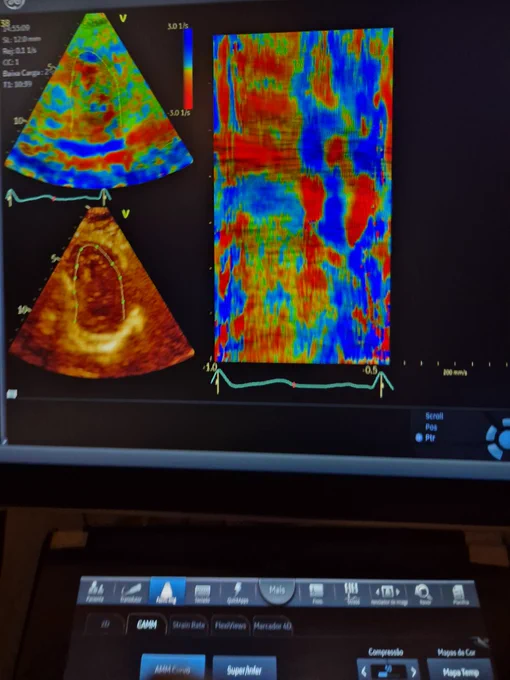
Task: Click the strain rate color sector image
Action: point(98,101)
